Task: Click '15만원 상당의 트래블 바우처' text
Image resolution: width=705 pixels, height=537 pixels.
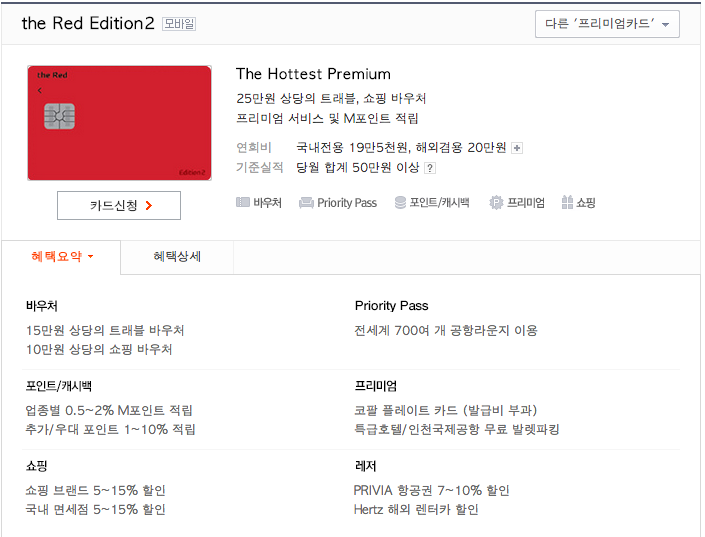Action: [x=105, y=331]
